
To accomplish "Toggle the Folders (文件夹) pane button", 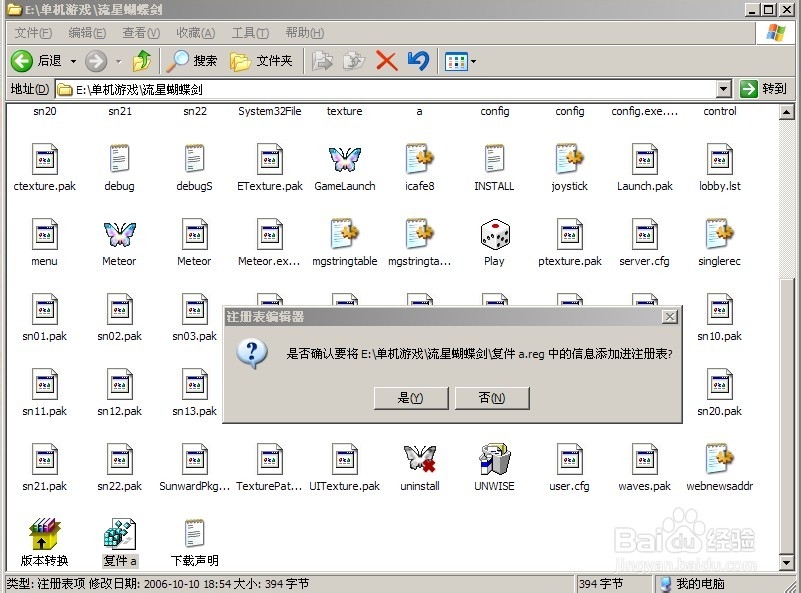I will [x=262, y=61].
